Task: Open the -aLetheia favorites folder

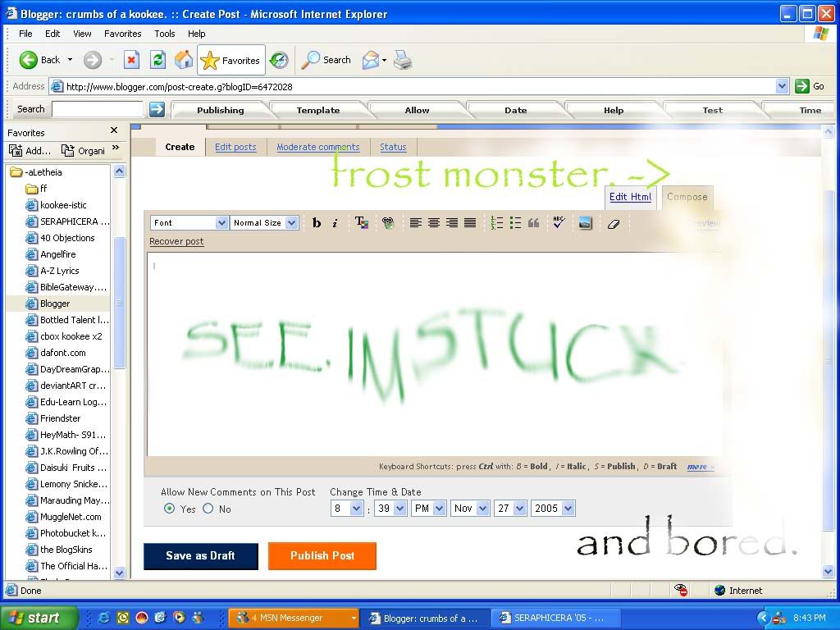Action: point(36,172)
